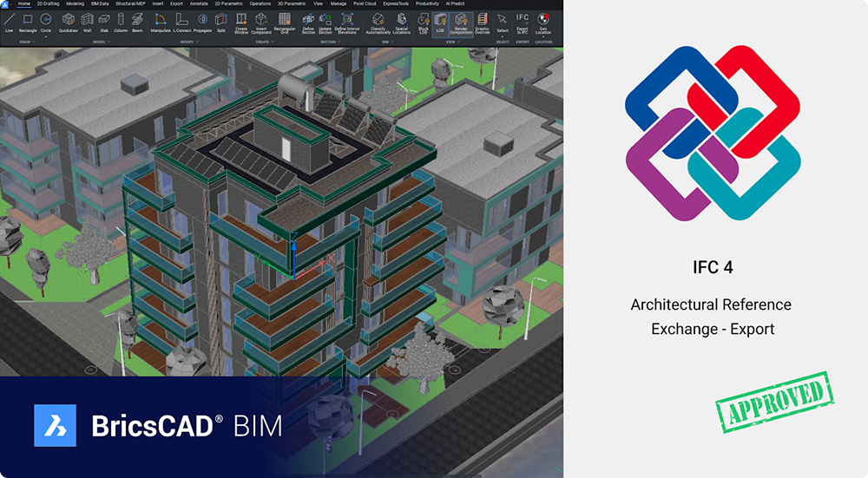Activate the Manipulate tool
The height and width of the screenshot is (478, 868).
[x=161, y=23]
